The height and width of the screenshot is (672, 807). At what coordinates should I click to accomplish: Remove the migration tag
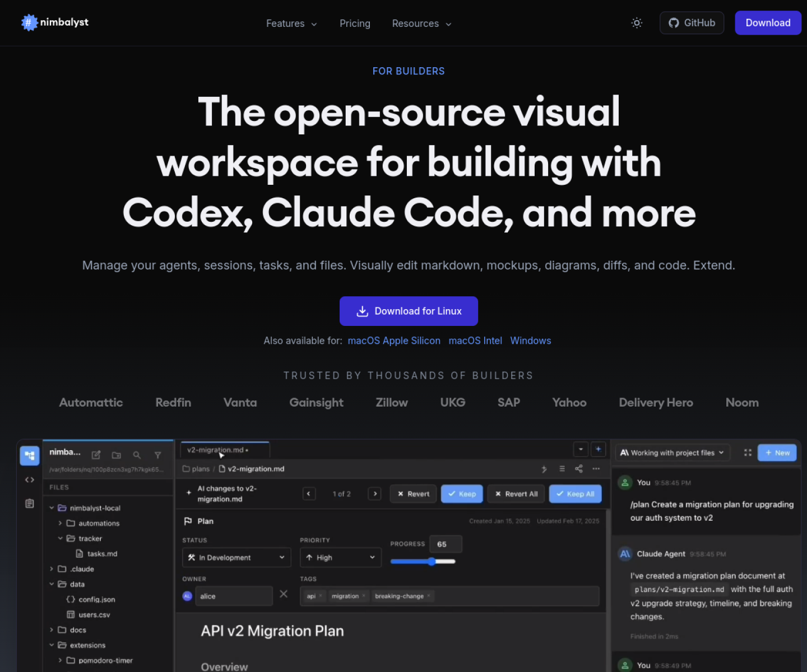coord(364,596)
